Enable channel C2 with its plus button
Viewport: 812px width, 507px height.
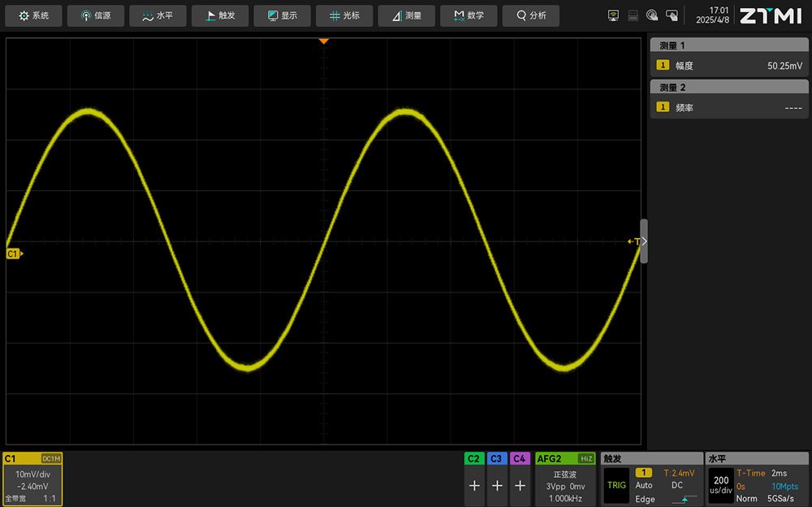474,485
